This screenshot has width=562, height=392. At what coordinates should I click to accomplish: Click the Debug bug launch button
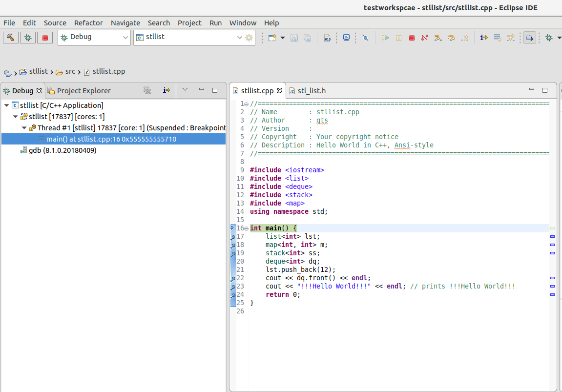pyautogui.click(x=28, y=37)
